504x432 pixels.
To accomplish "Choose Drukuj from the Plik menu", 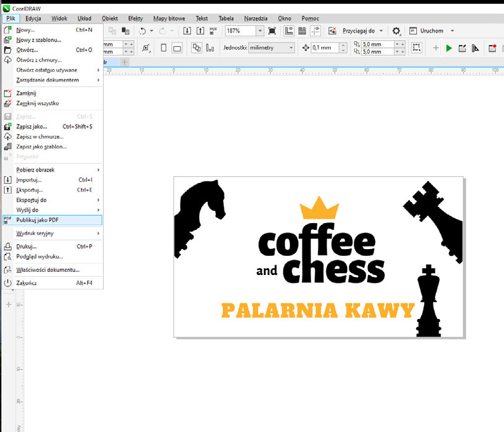I will (53, 247).
